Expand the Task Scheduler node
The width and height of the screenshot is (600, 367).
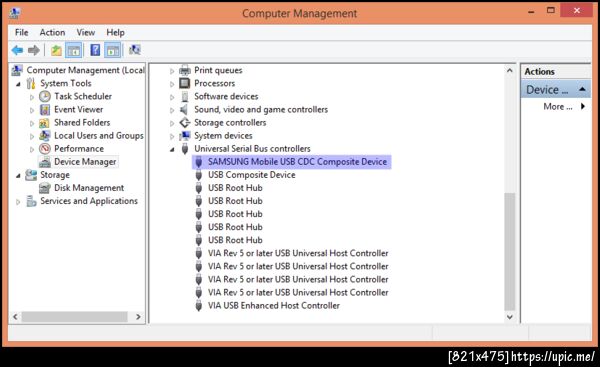pyautogui.click(x=32, y=97)
